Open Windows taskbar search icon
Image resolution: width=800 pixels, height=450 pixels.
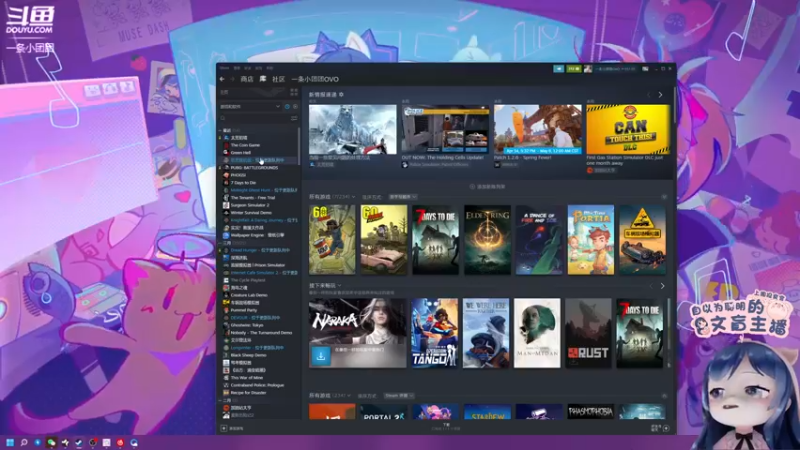[x=23, y=442]
